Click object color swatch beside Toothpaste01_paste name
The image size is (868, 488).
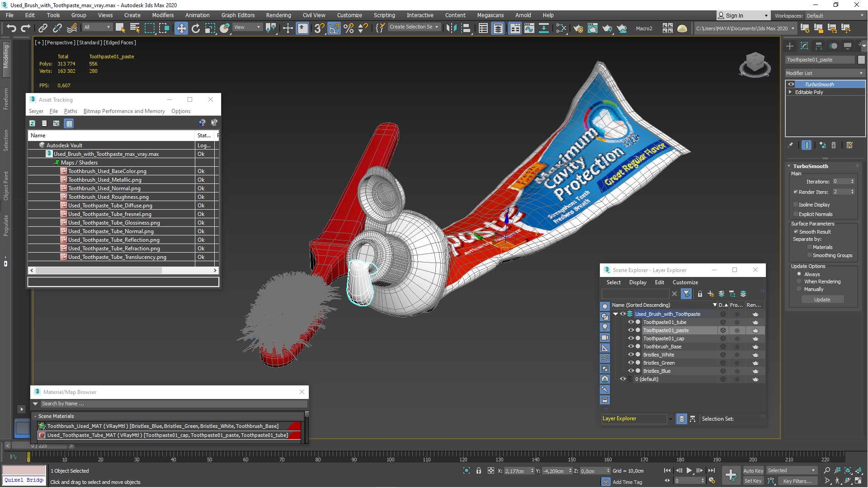pyautogui.click(x=861, y=60)
